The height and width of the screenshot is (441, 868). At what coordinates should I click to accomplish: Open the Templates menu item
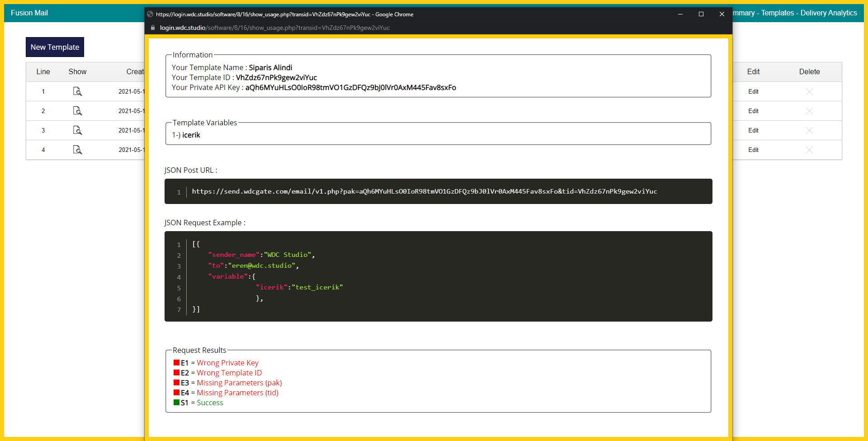coord(777,13)
